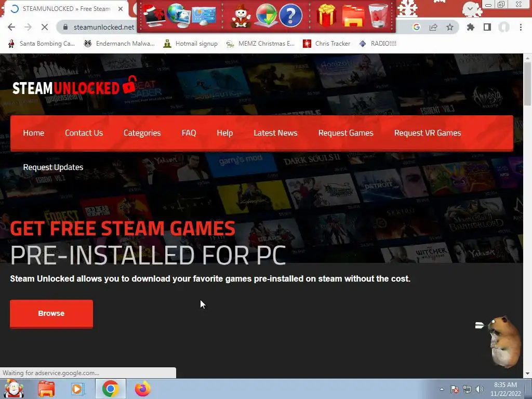This screenshot has width=532, height=399.
Task: Toggle the browser side panel icon
Action: [x=487, y=27]
